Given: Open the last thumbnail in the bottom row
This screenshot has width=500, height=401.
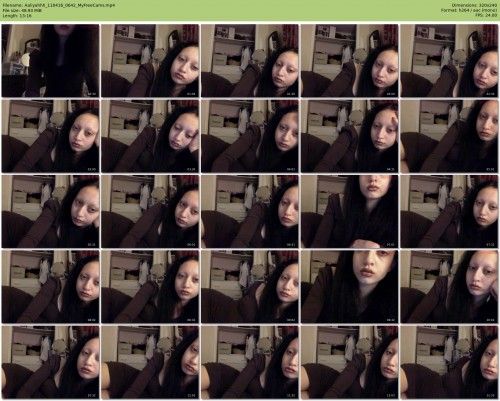Looking at the screenshot, I should click(449, 362).
